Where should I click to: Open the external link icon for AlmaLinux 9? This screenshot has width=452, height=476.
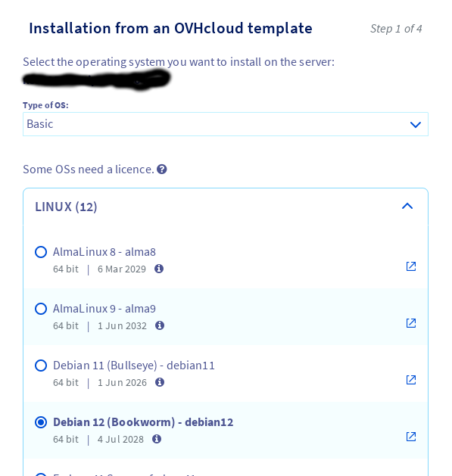411,323
